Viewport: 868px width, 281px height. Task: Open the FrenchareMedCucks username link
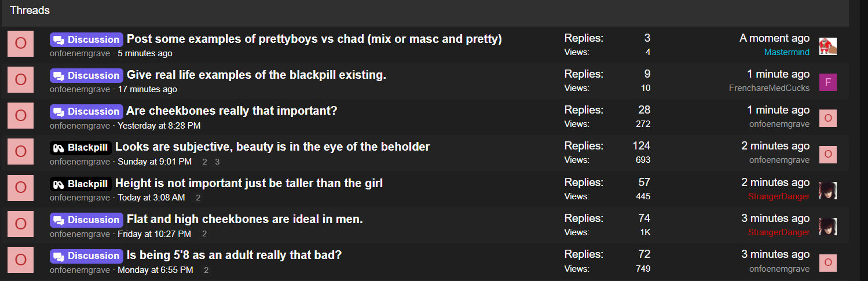coord(769,88)
